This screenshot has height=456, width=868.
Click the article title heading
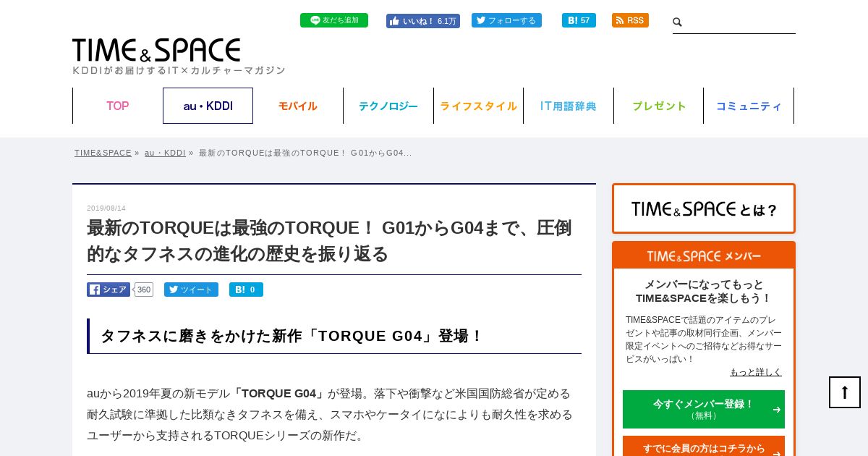[329, 241]
